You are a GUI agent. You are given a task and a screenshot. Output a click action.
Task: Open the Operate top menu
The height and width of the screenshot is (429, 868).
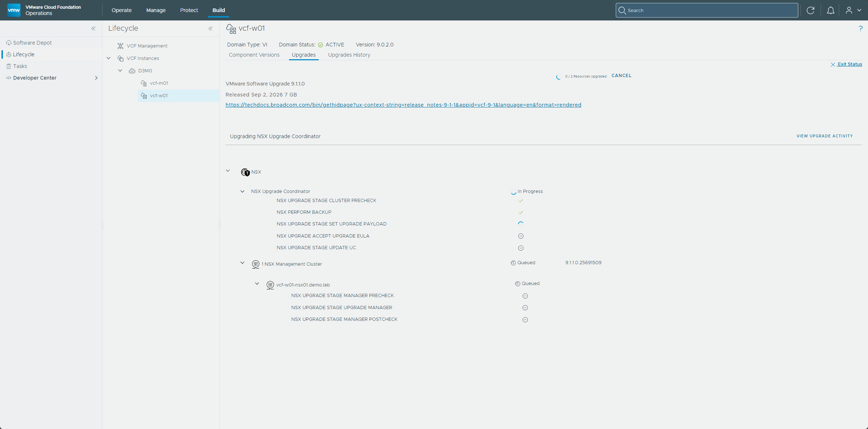[x=122, y=10]
